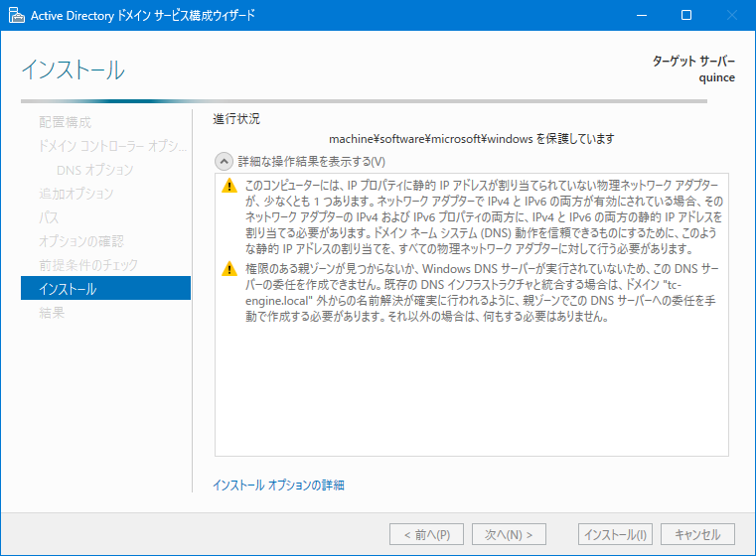This screenshot has height=556, width=756.
Task: Select パス step in sidebar
Action: click(x=49, y=217)
